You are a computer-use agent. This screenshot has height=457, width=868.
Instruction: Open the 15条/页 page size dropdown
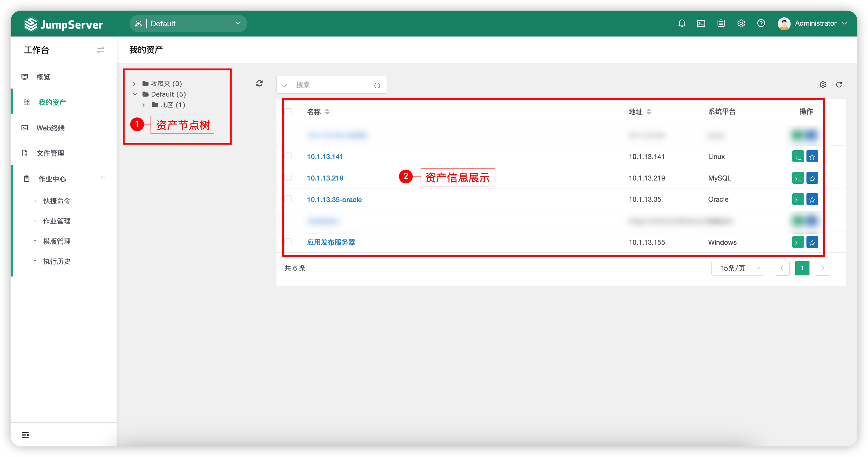pyautogui.click(x=737, y=268)
